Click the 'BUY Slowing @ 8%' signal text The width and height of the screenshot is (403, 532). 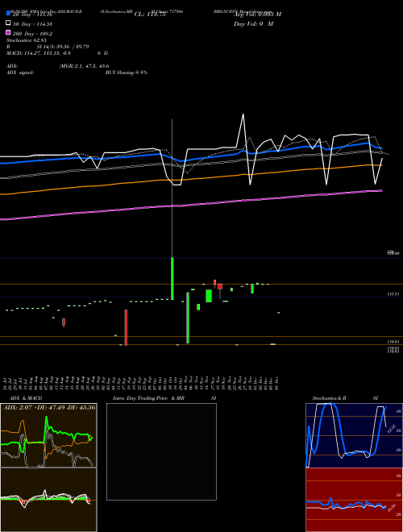pyautogui.click(x=127, y=73)
